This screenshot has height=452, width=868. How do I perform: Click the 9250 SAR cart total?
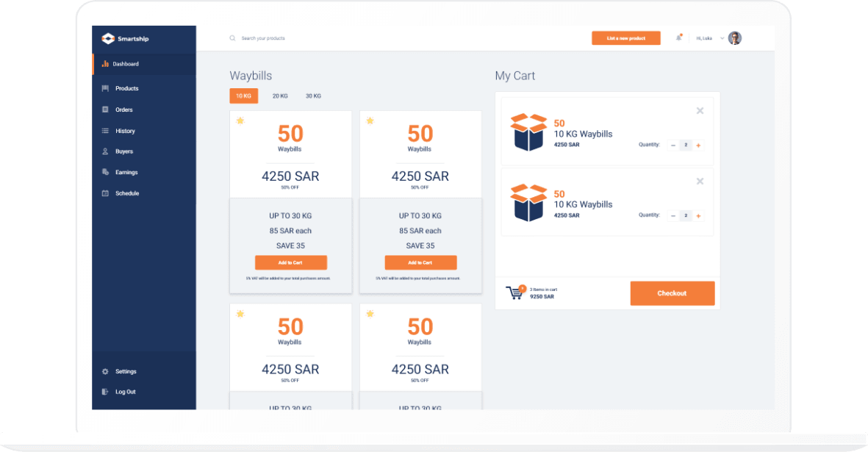pyautogui.click(x=542, y=297)
